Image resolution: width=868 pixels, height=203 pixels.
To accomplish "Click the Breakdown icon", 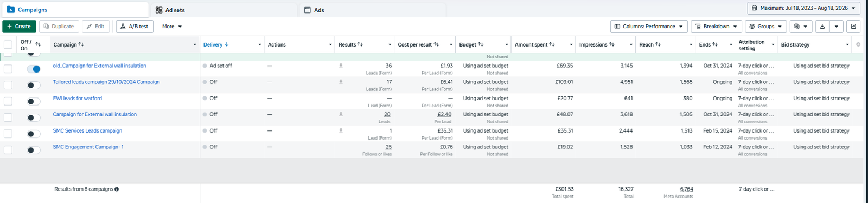I will point(698,26).
